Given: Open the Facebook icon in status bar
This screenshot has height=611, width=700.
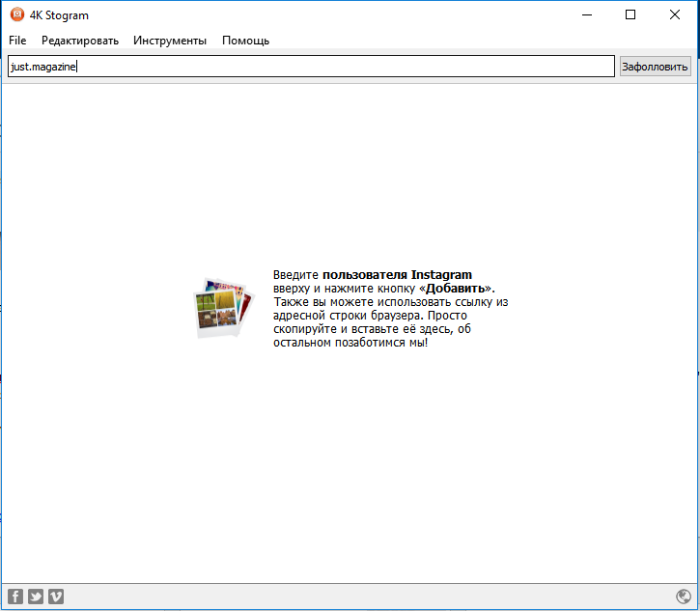Looking at the screenshot, I should (x=15, y=597).
